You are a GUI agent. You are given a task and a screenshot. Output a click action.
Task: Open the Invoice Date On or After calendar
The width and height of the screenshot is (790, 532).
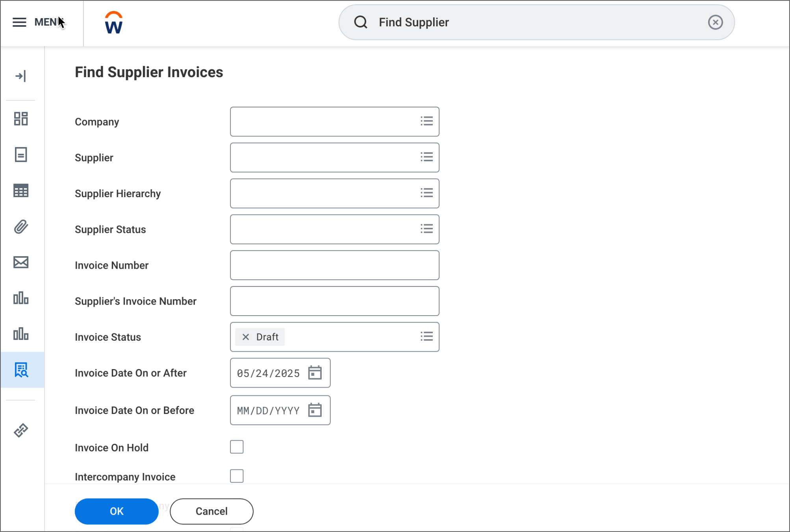(315, 373)
